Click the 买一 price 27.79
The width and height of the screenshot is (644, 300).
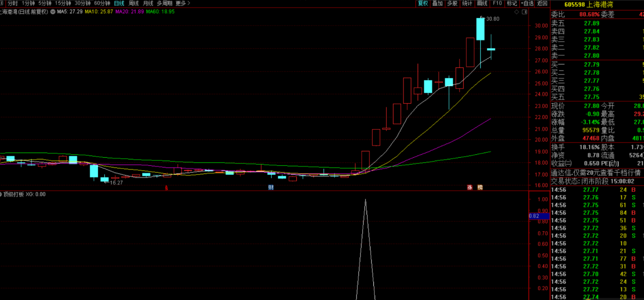click(592, 64)
